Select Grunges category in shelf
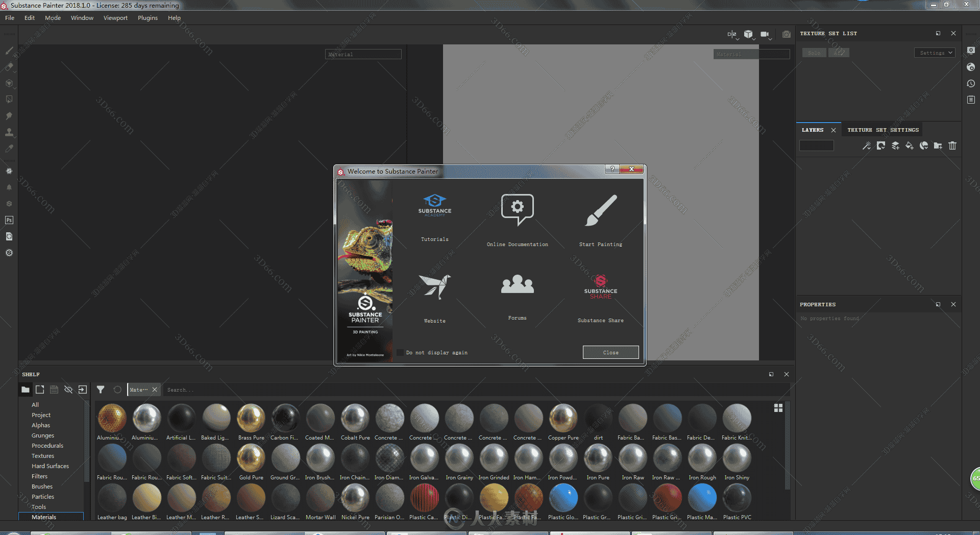This screenshot has width=980, height=535. (43, 435)
